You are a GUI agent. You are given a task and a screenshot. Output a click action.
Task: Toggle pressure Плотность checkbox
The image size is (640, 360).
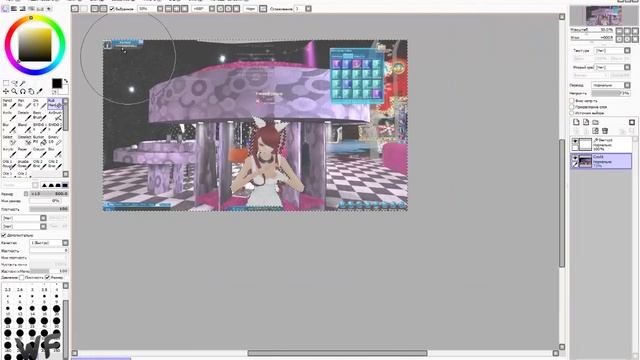(22, 278)
